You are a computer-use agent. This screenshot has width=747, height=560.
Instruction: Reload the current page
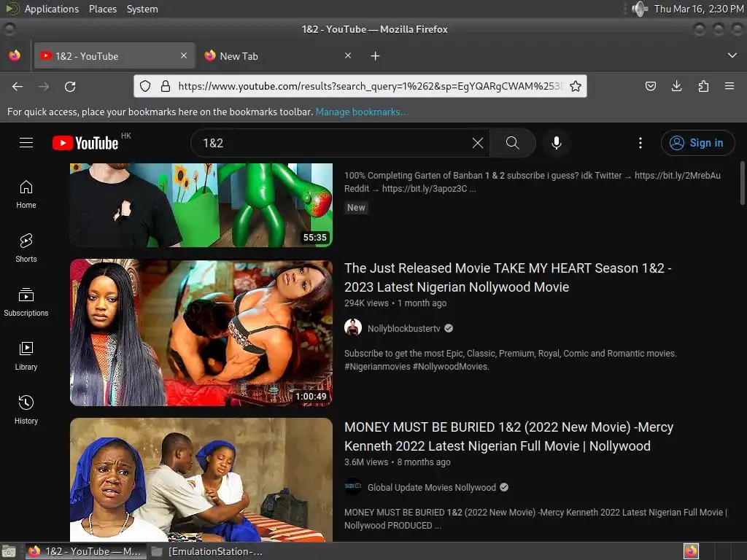click(x=70, y=86)
